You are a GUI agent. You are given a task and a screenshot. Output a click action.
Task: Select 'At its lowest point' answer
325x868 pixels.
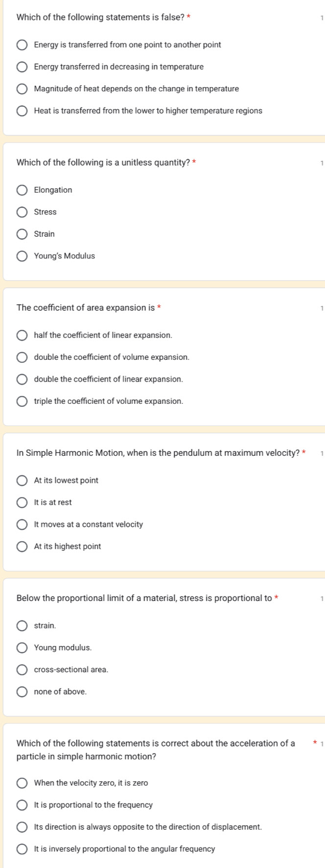(x=23, y=481)
